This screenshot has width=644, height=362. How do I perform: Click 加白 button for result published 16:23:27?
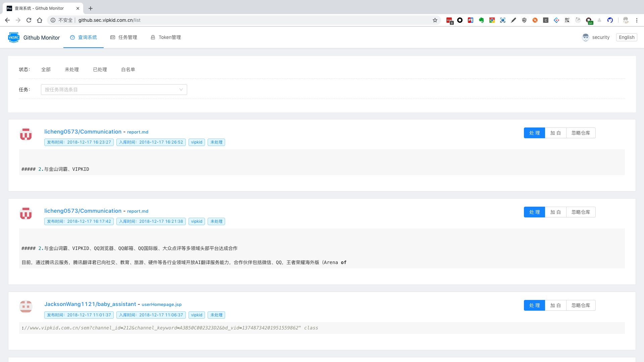(x=555, y=133)
